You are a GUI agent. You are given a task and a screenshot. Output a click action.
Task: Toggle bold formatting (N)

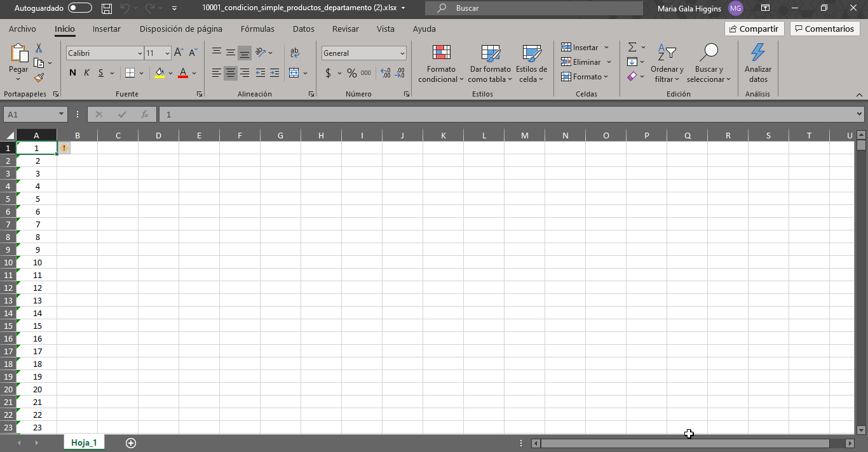point(72,73)
